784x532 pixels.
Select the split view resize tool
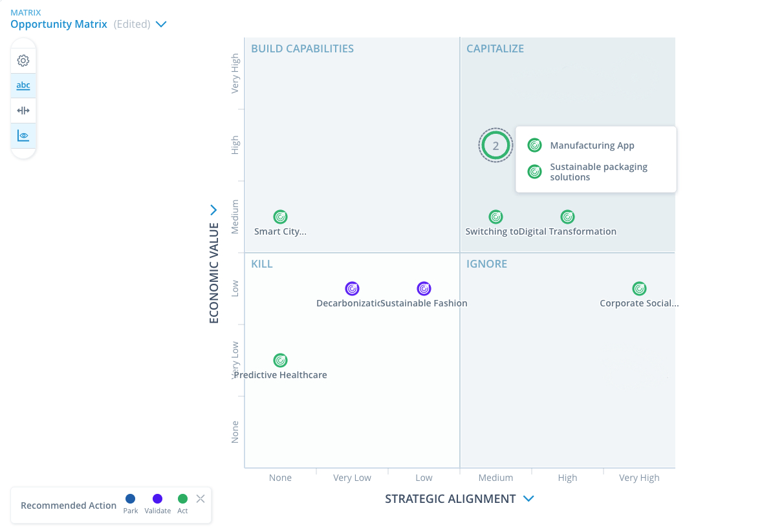point(23,110)
